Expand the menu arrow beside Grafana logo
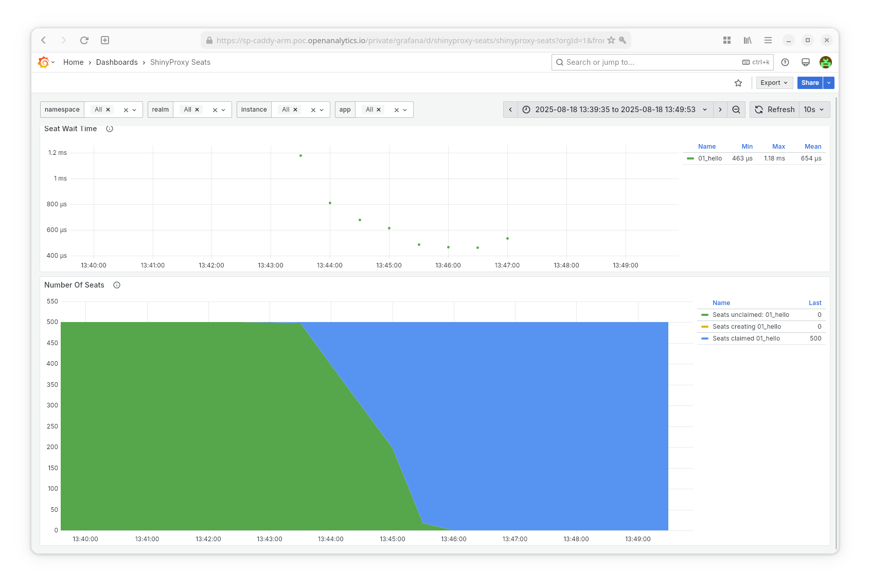 [x=53, y=62]
